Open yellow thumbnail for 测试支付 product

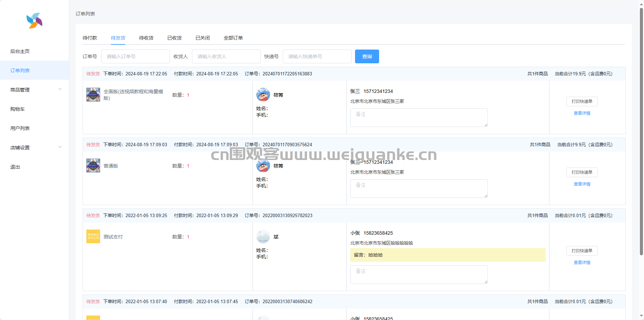tap(93, 236)
